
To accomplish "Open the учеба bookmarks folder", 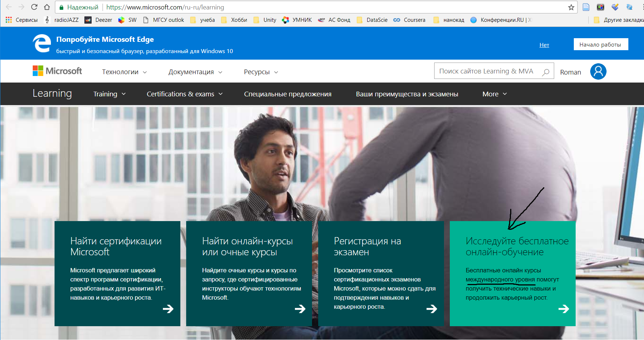I will (x=202, y=20).
